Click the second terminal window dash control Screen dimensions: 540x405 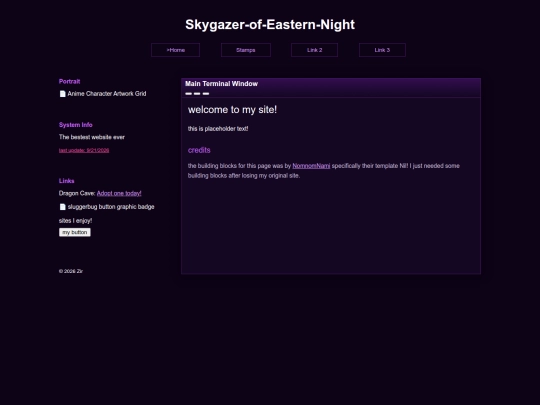(x=197, y=94)
